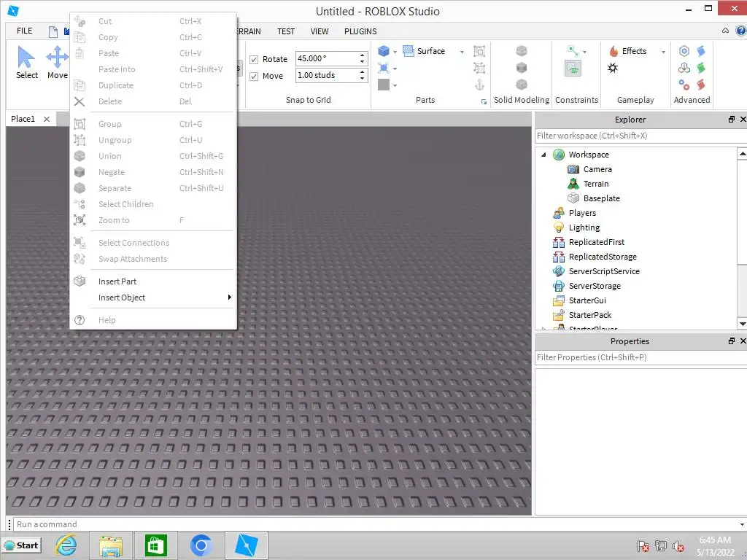Viewport: 747px width, 560px height.
Task: Click the Effects flame icon
Action: click(614, 51)
